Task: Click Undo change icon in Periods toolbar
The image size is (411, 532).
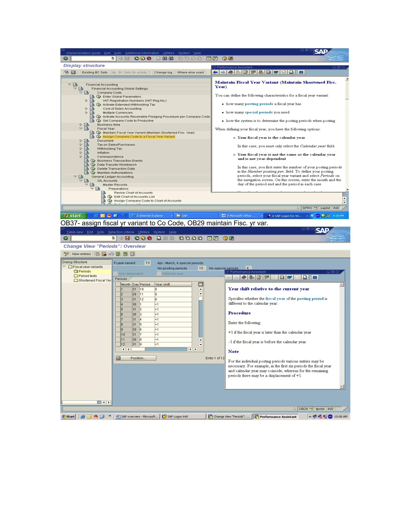Action: [111, 254]
